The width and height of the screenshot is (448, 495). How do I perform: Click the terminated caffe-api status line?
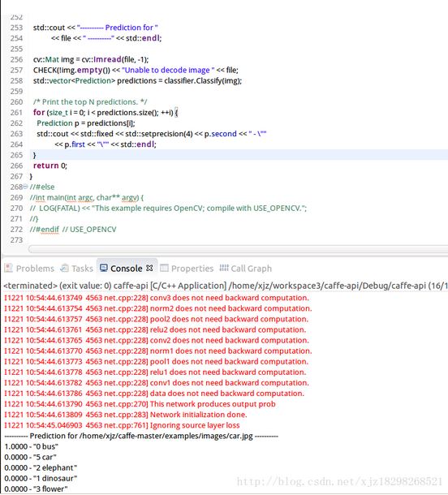pyautogui.click(x=226, y=286)
